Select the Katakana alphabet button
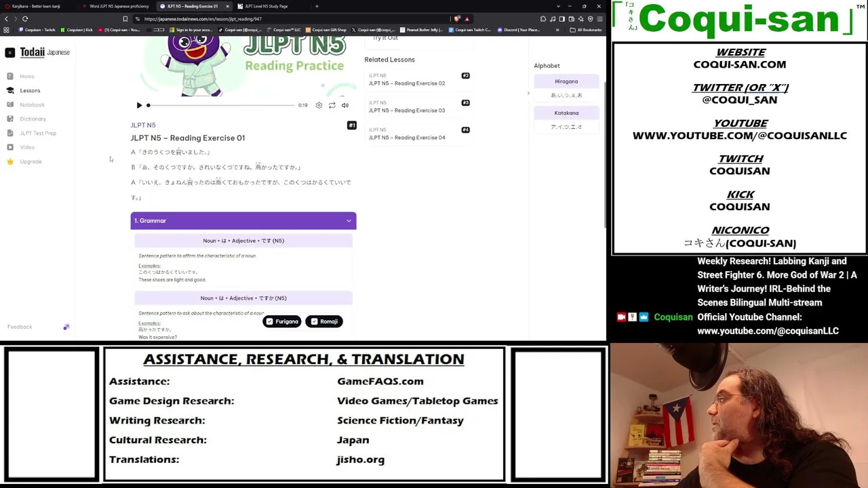The image size is (868, 488). click(x=566, y=113)
